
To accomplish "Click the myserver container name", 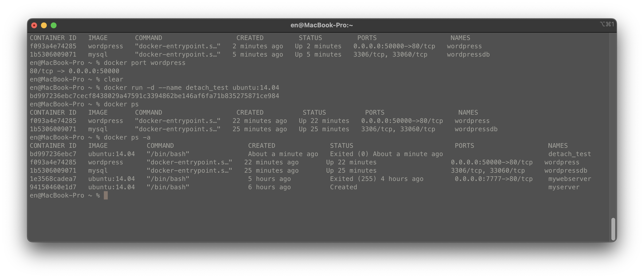I will click(564, 187).
